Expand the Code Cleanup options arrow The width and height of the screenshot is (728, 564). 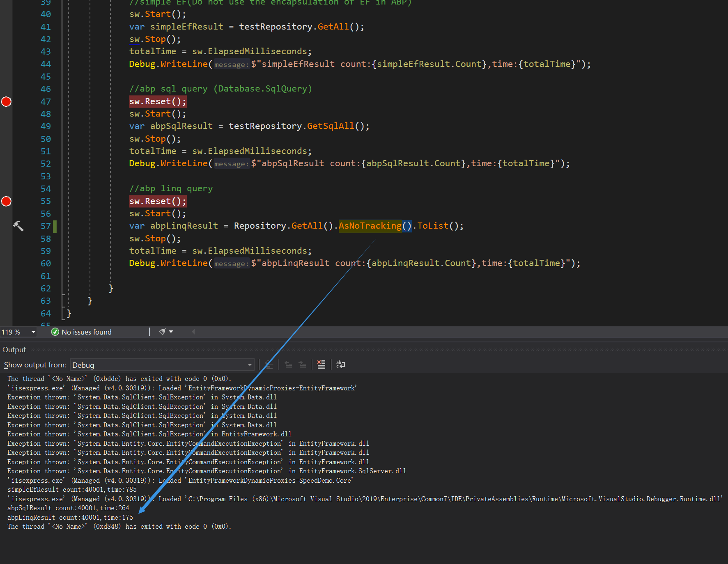[x=171, y=331]
